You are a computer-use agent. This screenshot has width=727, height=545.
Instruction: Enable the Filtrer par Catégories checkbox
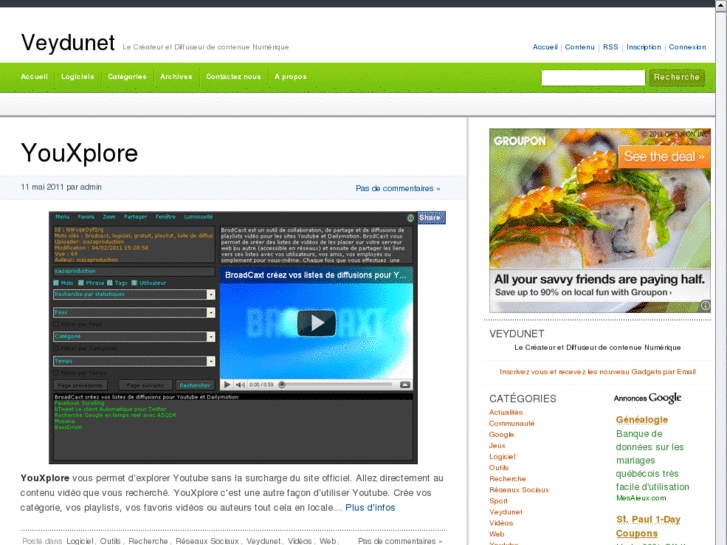pyautogui.click(x=56, y=348)
